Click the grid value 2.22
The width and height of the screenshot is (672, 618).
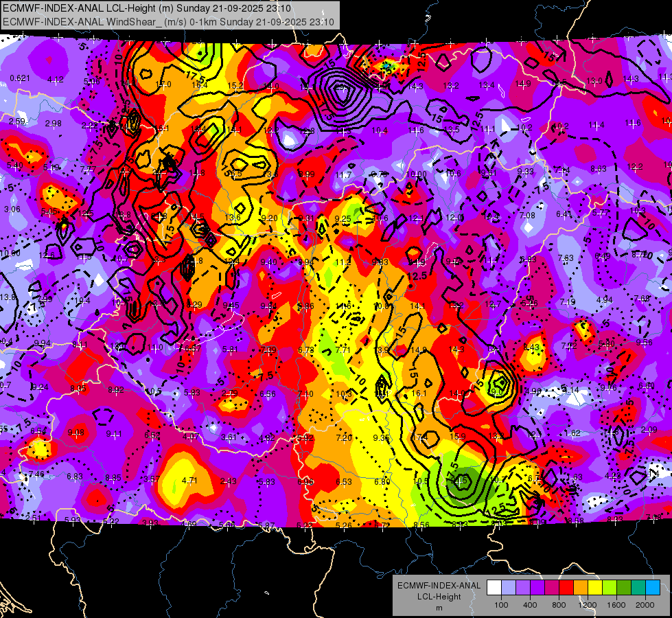pos(89,125)
